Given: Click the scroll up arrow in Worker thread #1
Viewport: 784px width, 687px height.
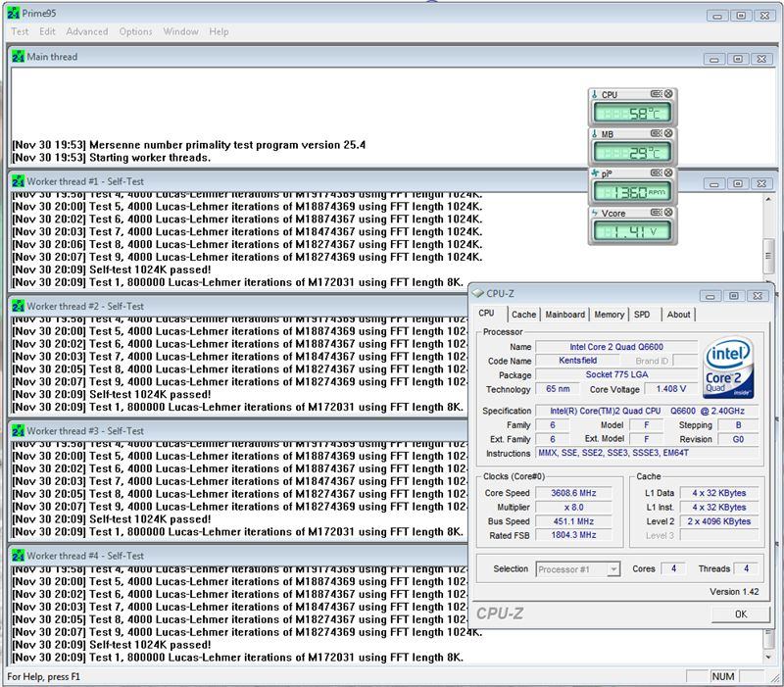Looking at the screenshot, I should point(768,199).
